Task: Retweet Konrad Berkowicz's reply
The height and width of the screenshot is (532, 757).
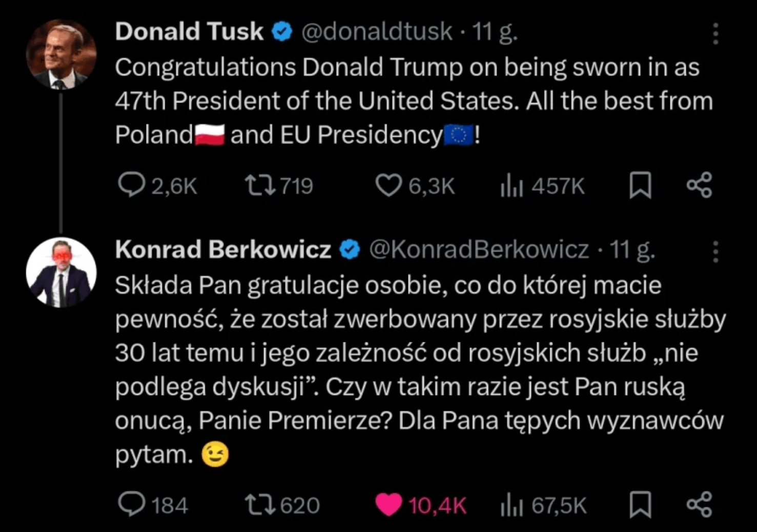Action: [x=259, y=505]
